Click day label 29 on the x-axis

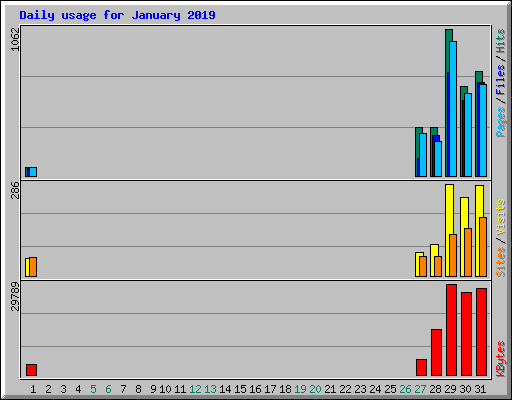coord(450,389)
